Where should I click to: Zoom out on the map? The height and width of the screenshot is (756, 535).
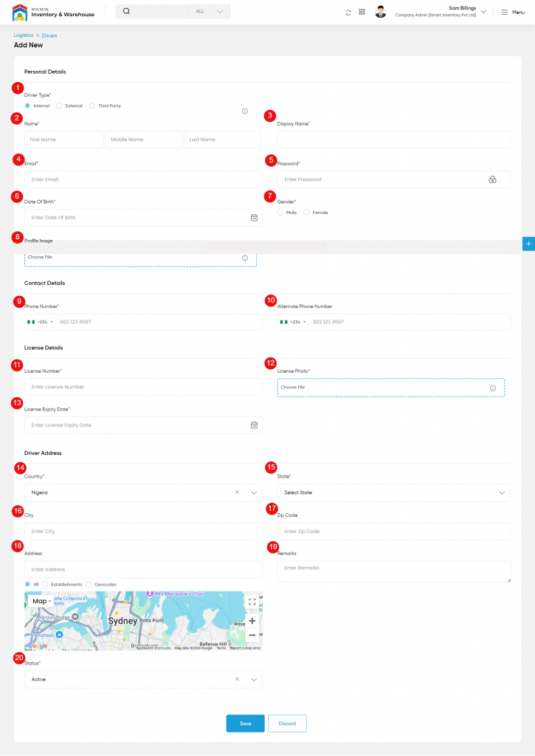pos(252,635)
